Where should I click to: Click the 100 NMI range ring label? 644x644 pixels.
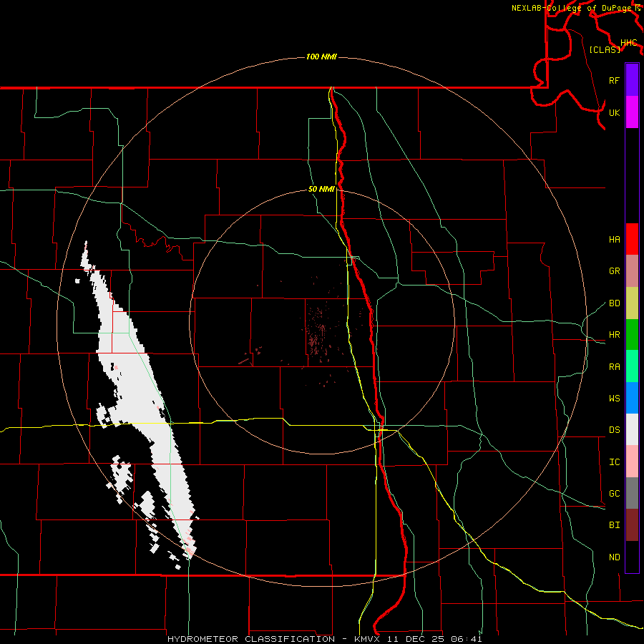tap(321, 57)
